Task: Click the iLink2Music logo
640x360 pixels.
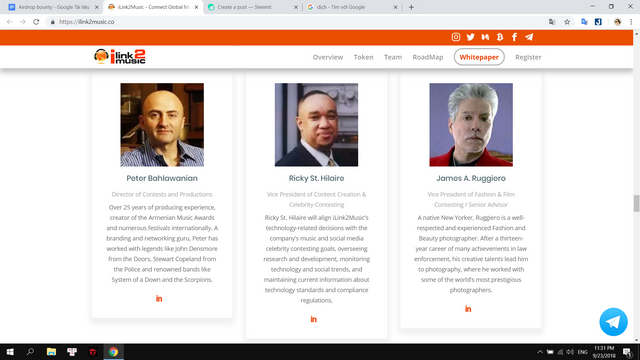Action: pos(120,57)
